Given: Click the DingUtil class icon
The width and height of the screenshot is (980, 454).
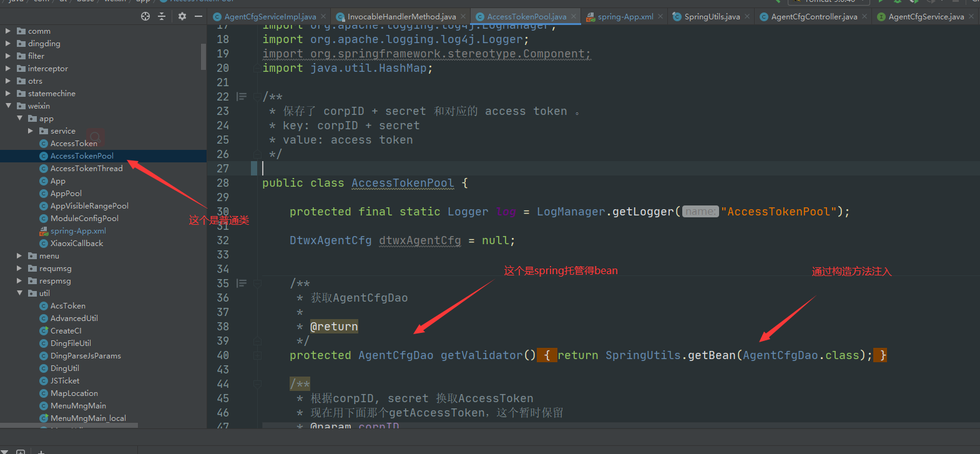Looking at the screenshot, I should coord(44,368).
